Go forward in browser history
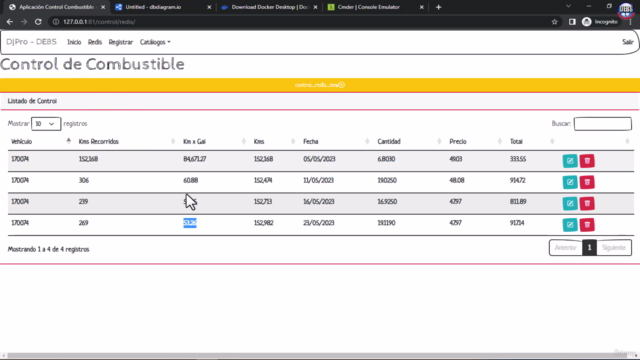640x360 pixels. 24,22
